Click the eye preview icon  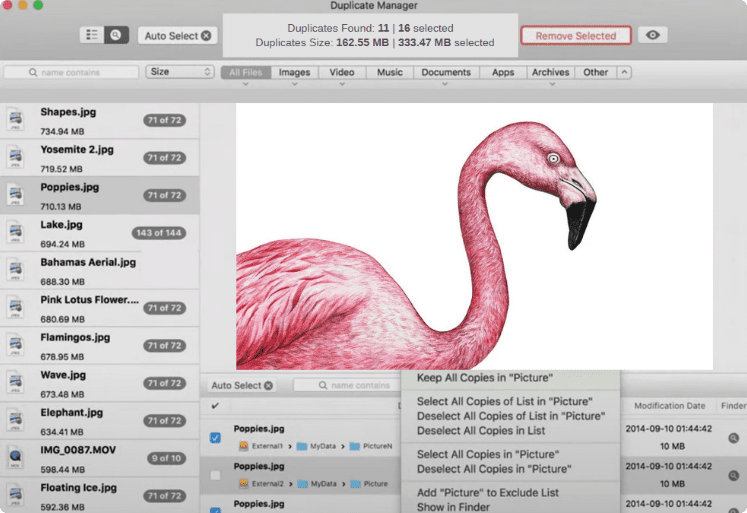point(652,35)
